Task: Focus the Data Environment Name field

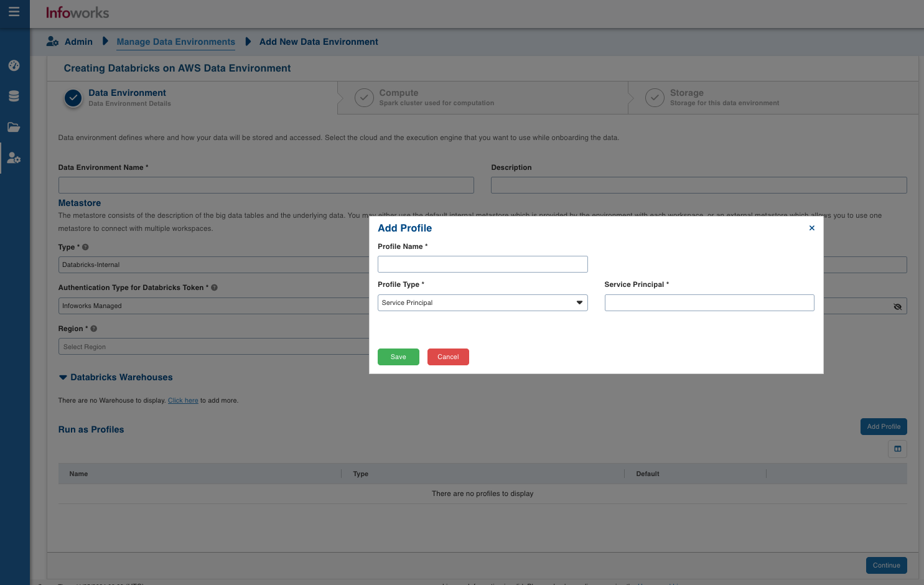Action: pyautogui.click(x=266, y=185)
